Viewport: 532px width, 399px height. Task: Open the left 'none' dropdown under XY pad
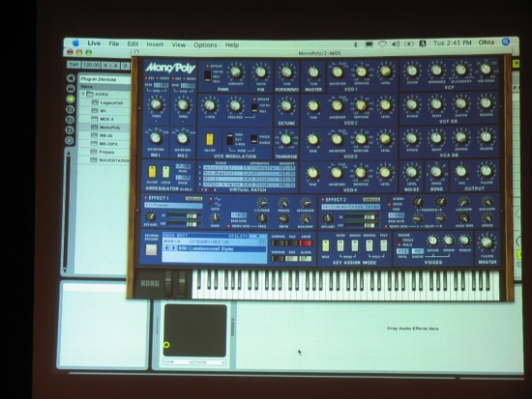coord(178,362)
